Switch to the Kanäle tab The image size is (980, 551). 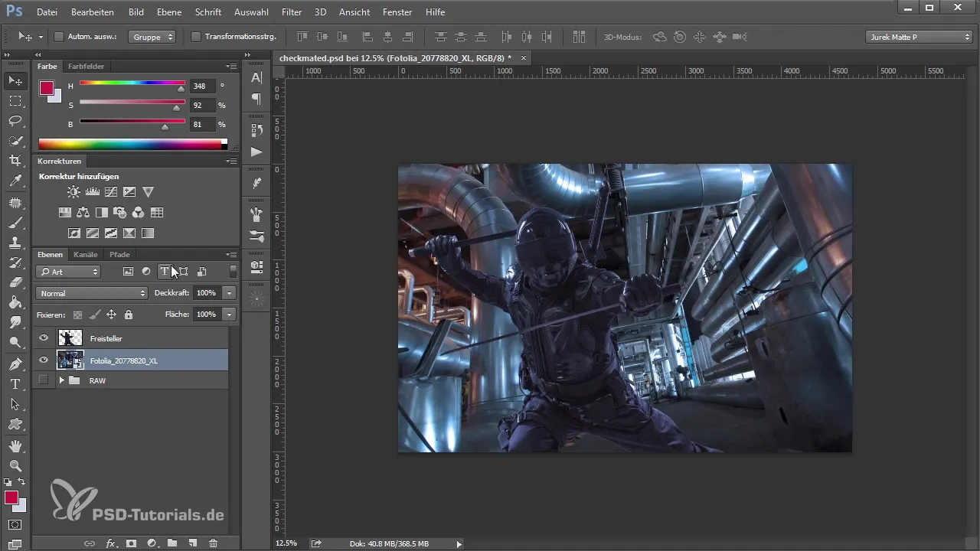point(86,254)
